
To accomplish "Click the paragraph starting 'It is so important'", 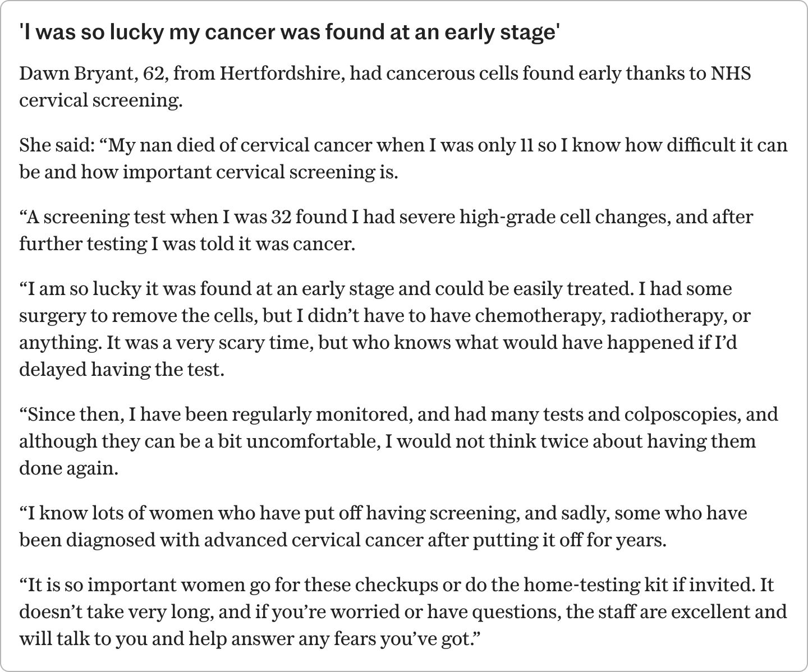I will (x=403, y=612).
